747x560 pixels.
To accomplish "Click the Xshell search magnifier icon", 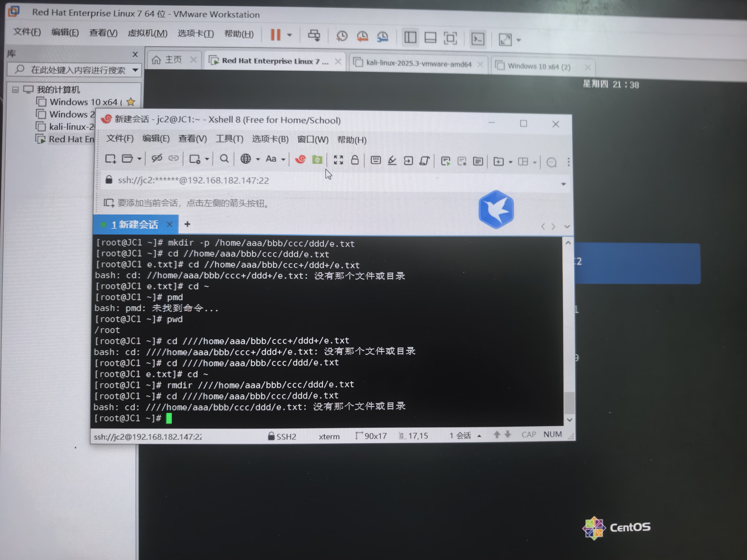I will (x=224, y=159).
